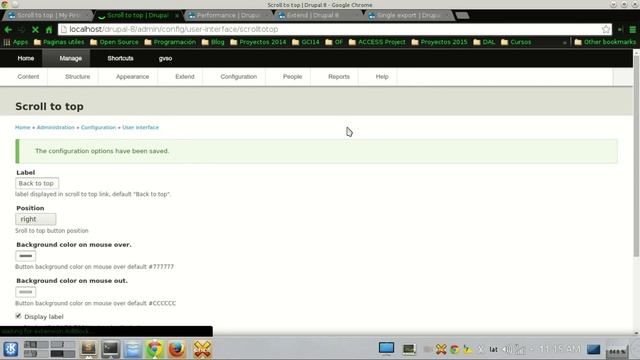
Task: Go to the Structure admin section
Action: click(x=78, y=77)
